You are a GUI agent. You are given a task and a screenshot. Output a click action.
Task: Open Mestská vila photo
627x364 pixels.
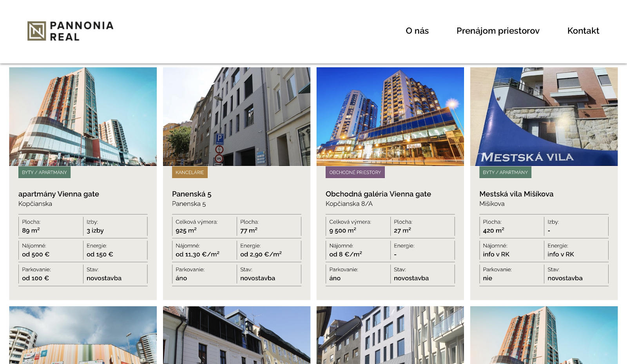point(544,117)
